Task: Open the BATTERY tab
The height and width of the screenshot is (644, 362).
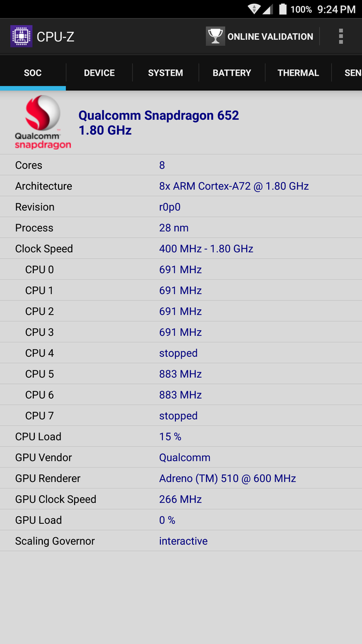Action: point(232,73)
